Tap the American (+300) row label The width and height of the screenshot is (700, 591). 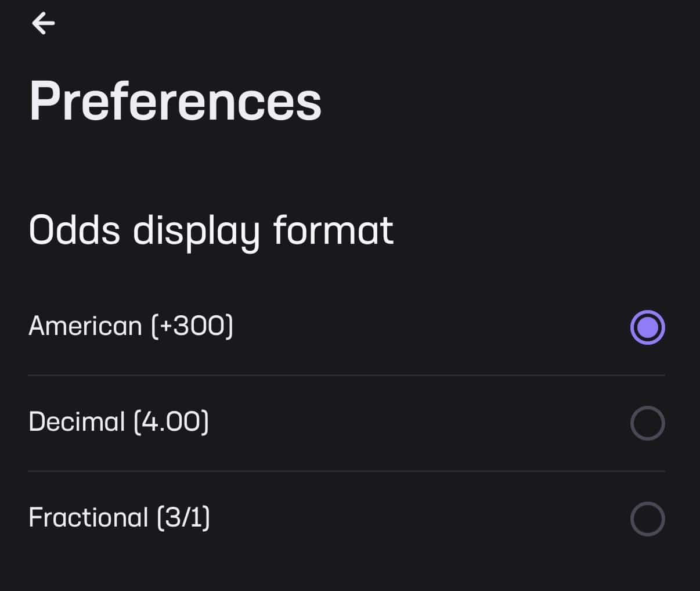pos(130,326)
